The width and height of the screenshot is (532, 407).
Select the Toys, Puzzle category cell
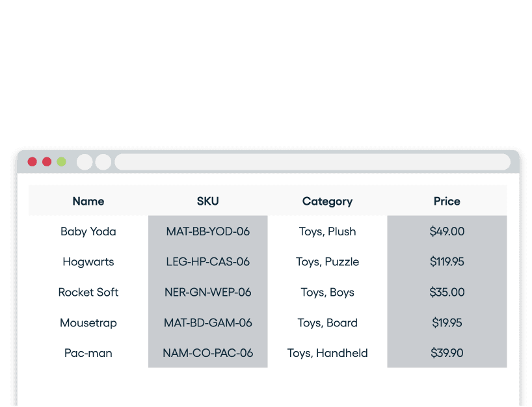point(327,262)
